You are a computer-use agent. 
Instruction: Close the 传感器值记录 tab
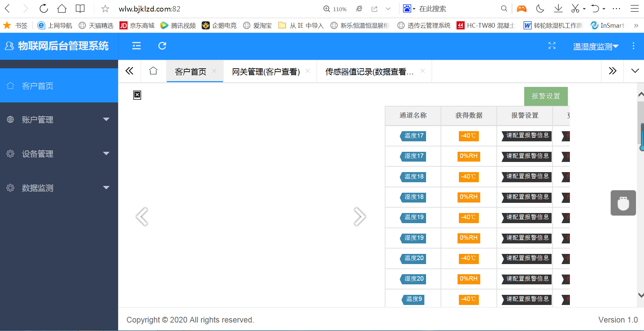[423, 71]
